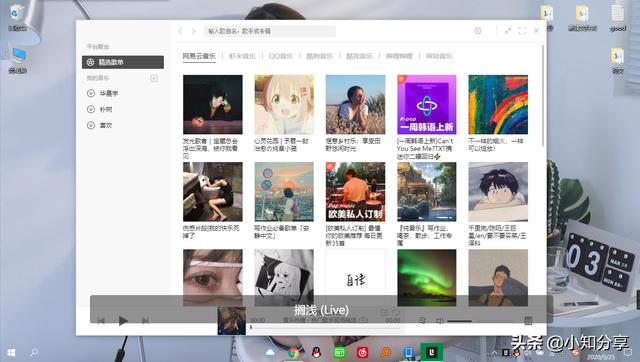Open QQ penguin icon in the taskbar
The image size is (640, 362).
[316, 352]
